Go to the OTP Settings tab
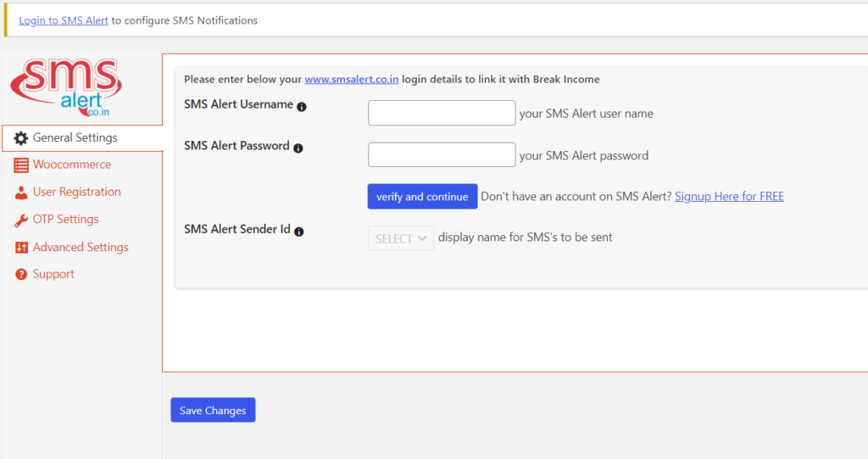 click(x=66, y=220)
